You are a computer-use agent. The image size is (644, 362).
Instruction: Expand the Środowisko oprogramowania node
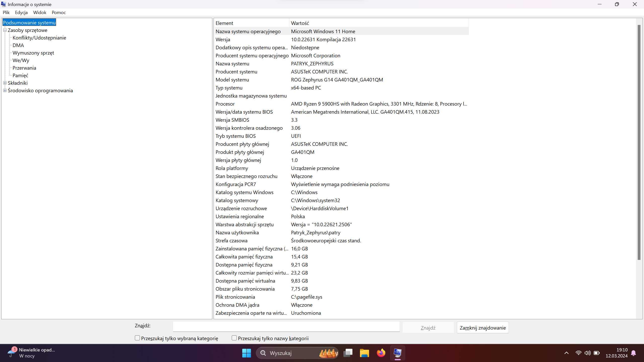pyautogui.click(x=5, y=90)
